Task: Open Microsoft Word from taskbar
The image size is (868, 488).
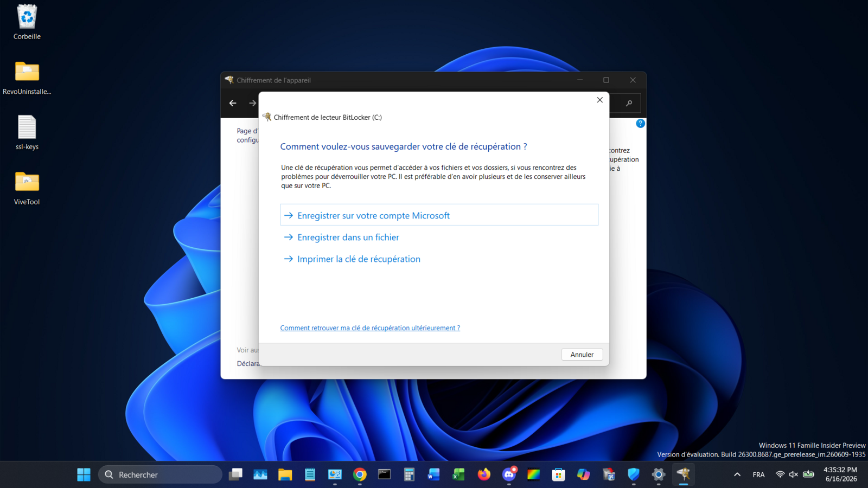Action: (x=433, y=474)
